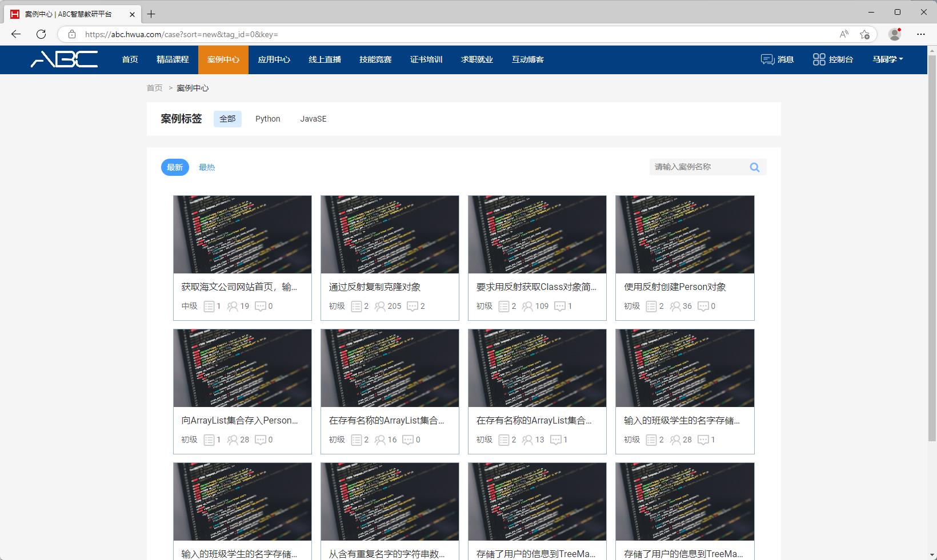Select 案例中心 navigation item
This screenshot has width=937, height=560.
pyautogui.click(x=223, y=59)
